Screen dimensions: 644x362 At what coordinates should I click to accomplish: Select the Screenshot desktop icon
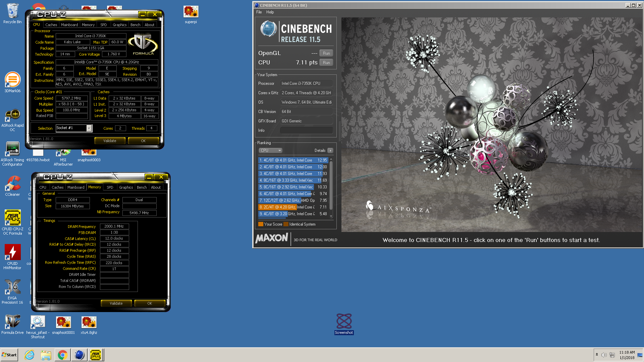[x=344, y=324]
